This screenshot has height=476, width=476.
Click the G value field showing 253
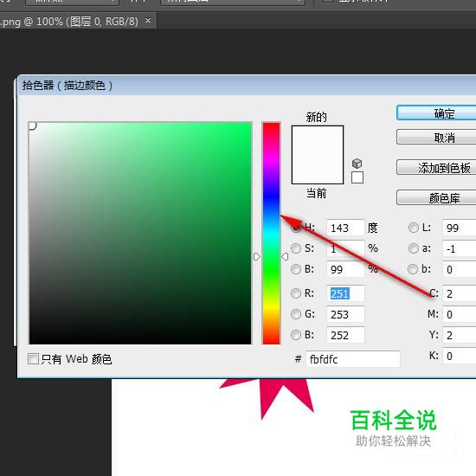[x=345, y=314]
